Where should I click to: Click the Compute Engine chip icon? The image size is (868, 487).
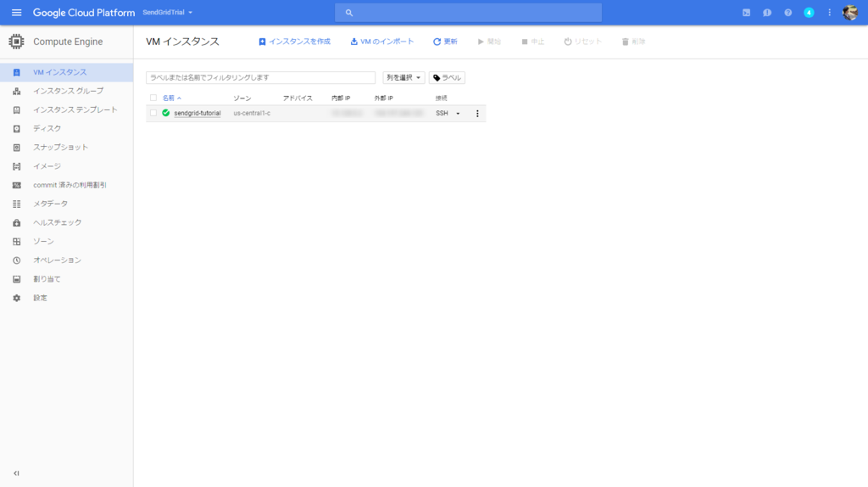click(16, 42)
